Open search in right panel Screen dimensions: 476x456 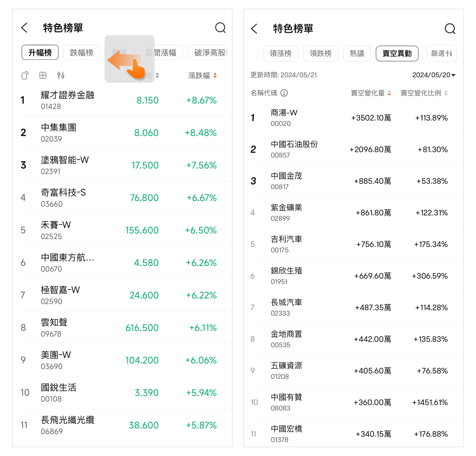450,29
